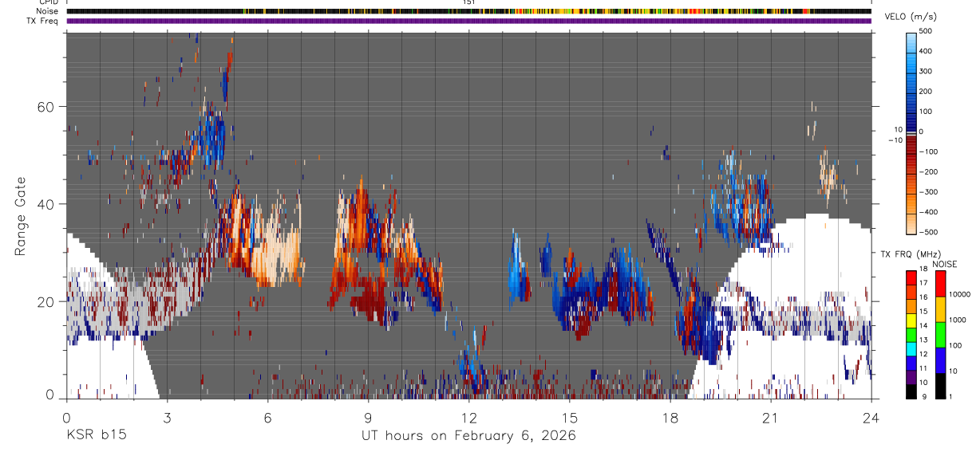Click the 300 tick label on velocity scale
Viewport: 980px width, 452px height.
point(927,71)
